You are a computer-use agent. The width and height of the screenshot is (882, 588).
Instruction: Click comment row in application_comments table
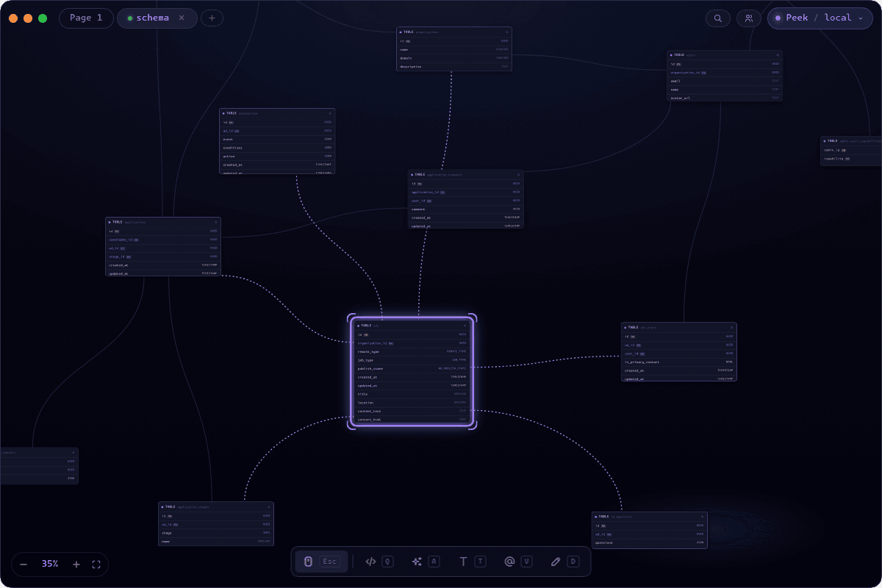pyautogui.click(x=466, y=209)
